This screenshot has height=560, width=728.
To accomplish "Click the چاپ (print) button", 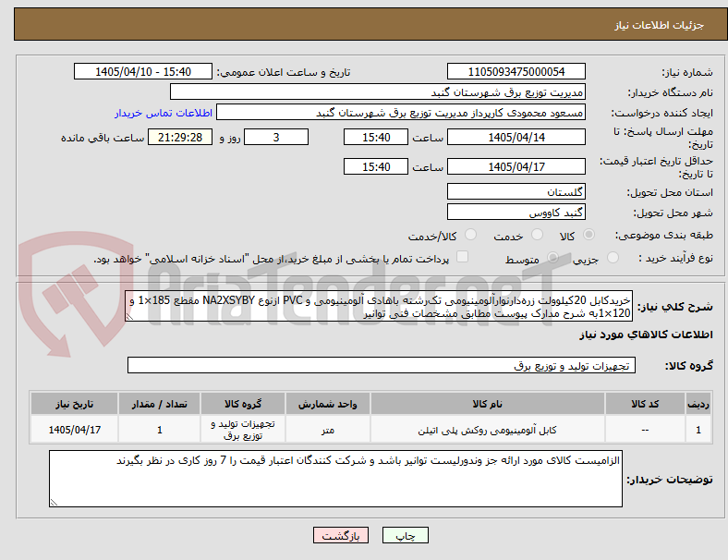I will tap(405, 535).
